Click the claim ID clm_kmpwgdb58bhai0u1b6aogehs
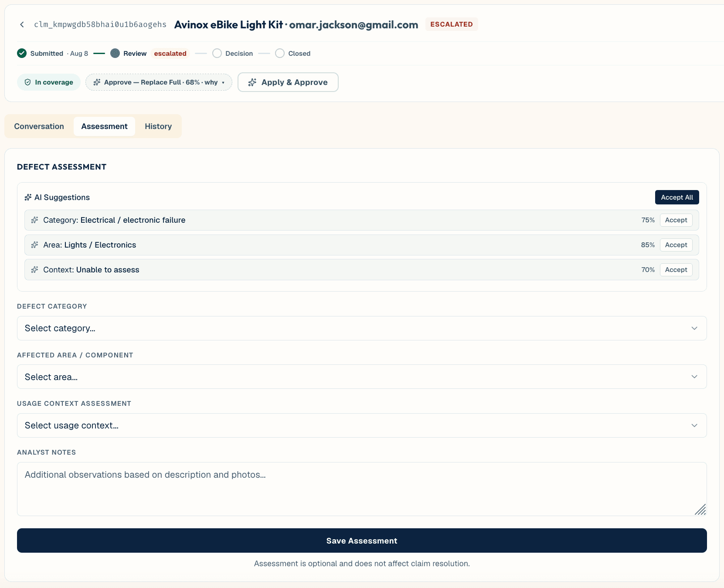This screenshot has width=724, height=588. coord(100,24)
